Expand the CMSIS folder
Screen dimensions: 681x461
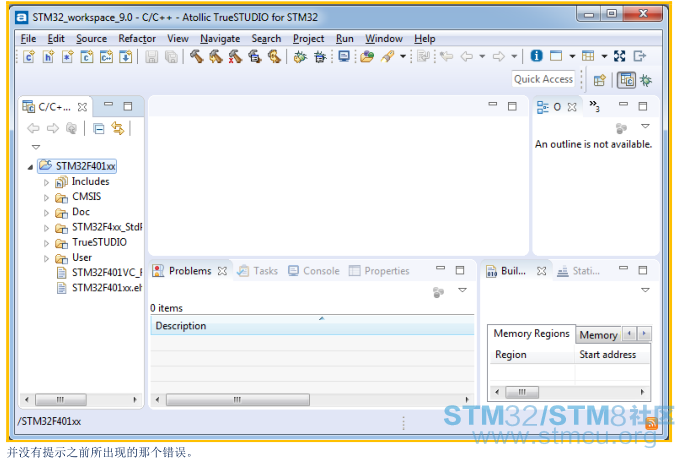tap(46, 198)
